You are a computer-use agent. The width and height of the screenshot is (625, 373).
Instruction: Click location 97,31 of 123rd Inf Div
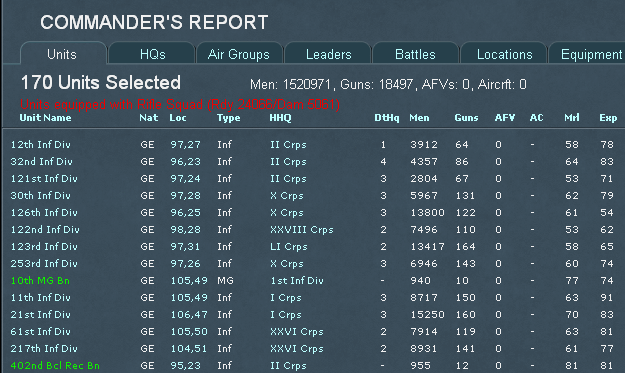(185, 247)
